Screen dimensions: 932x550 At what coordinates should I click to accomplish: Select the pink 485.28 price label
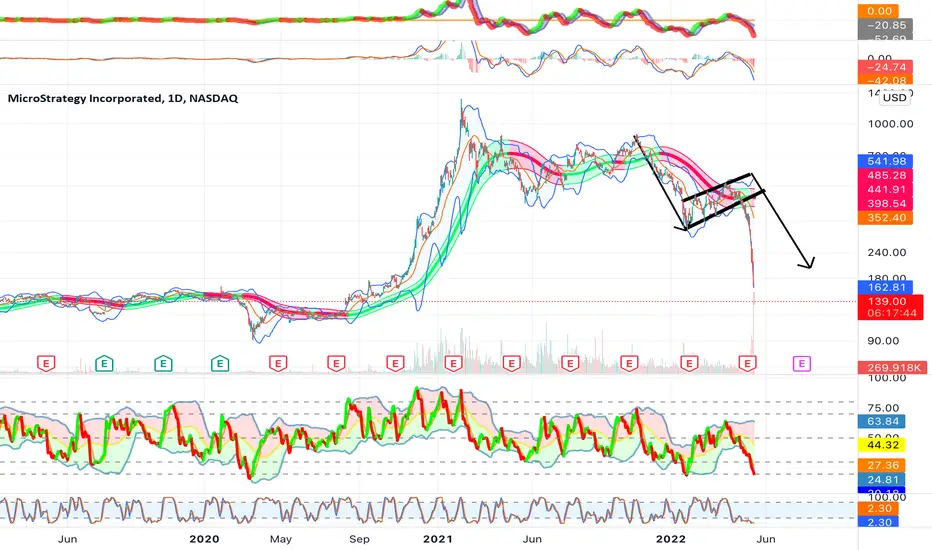(886, 175)
